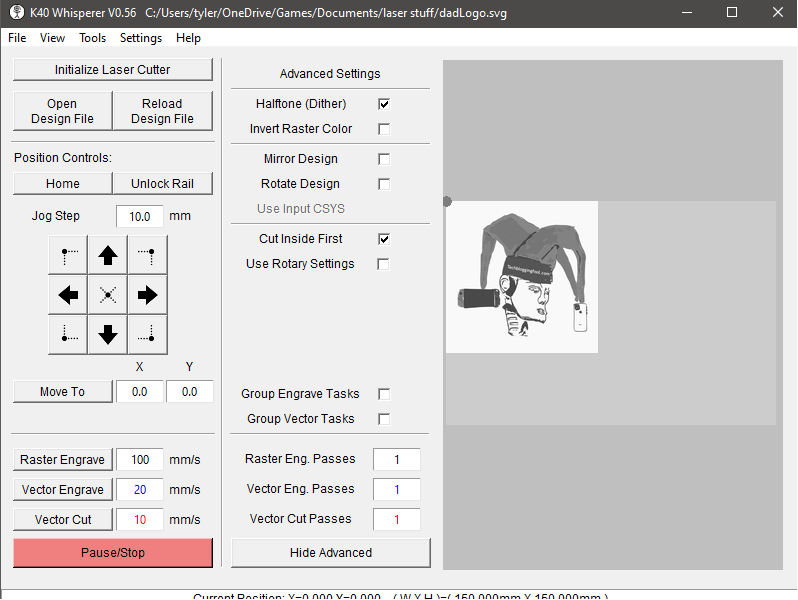Screen dimensions: 798x600
Task: Jog laser up with the up arrow
Action: [108, 255]
